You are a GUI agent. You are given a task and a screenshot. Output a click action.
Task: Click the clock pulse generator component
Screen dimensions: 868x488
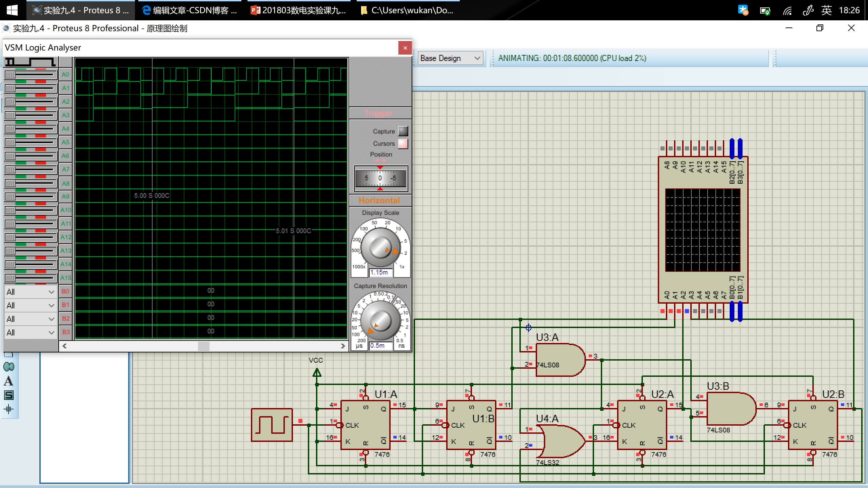[272, 425]
